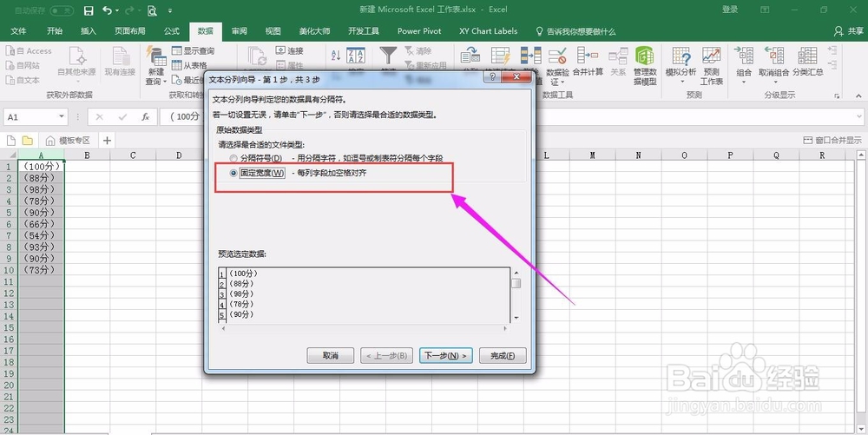Click 分类汇总 subtotal icon

click(x=807, y=62)
